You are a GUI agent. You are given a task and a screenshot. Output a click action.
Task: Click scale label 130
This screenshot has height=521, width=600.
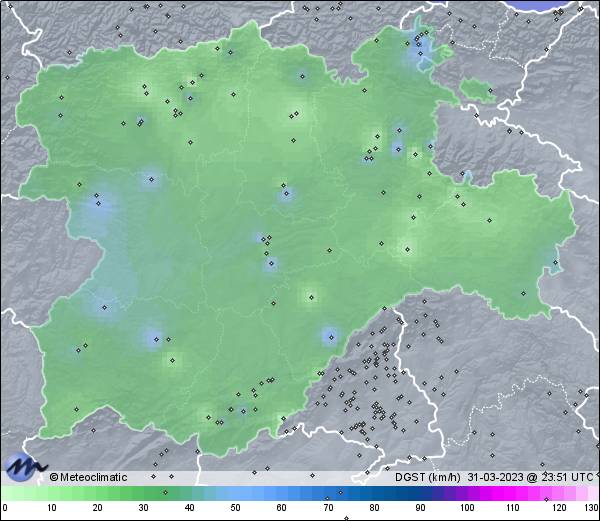click(592, 508)
